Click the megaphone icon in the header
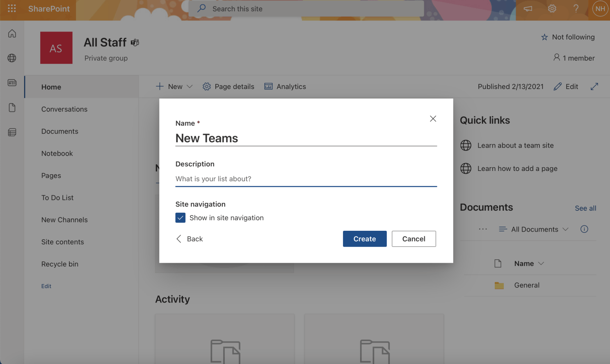 click(x=528, y=9)
